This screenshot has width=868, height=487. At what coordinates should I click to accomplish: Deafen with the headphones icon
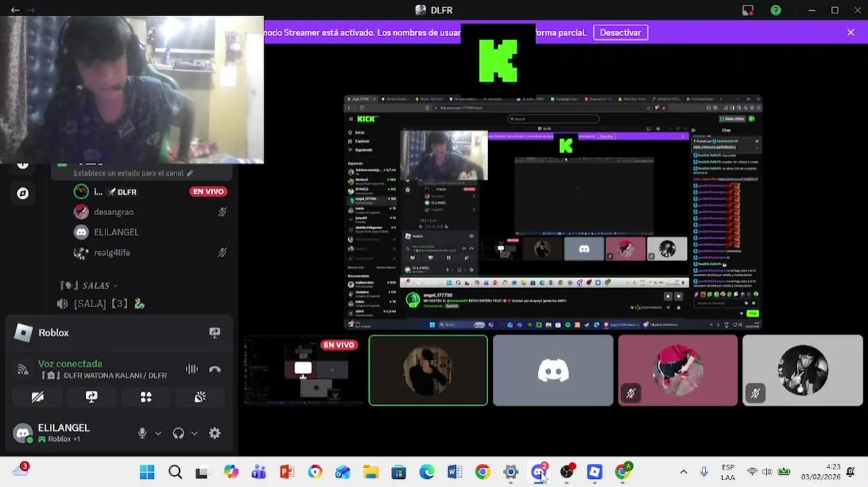tap(178, 434)
